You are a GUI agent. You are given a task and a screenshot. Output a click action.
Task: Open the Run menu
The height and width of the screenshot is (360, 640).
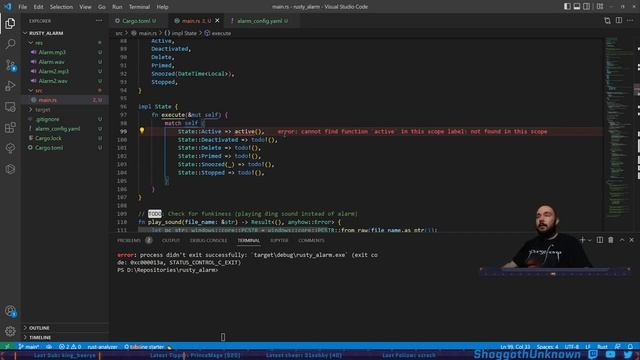coord(117,7)
